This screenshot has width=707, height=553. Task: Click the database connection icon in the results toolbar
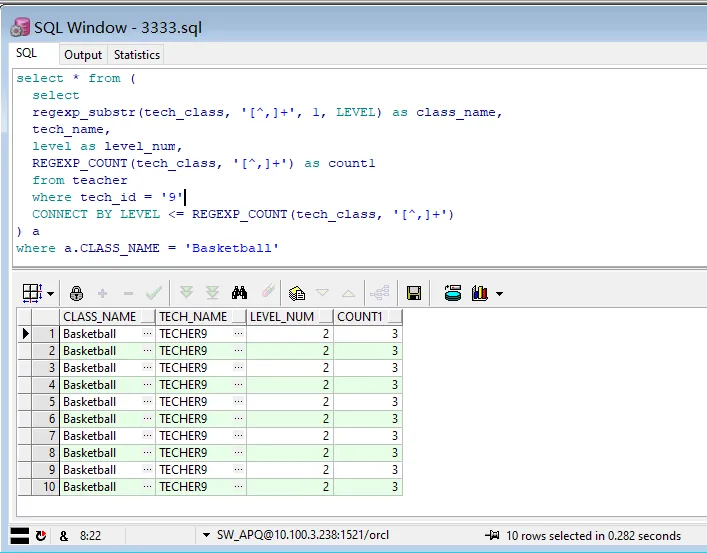453,293
